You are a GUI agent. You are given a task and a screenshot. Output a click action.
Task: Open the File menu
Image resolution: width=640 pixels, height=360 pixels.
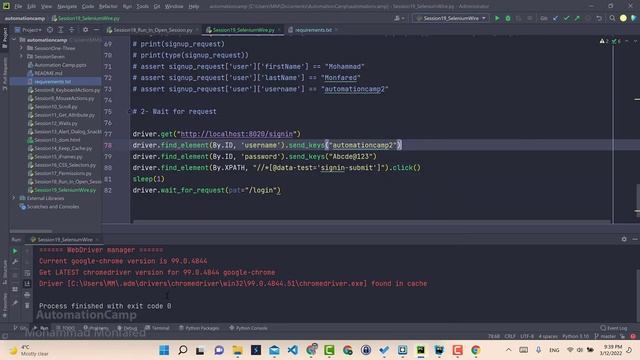click(x=18, y=6)
